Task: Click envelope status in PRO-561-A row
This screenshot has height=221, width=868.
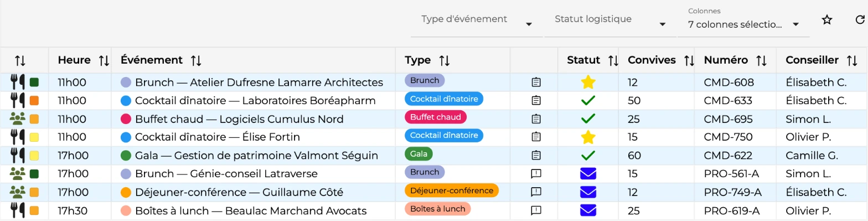Action: 588,174
